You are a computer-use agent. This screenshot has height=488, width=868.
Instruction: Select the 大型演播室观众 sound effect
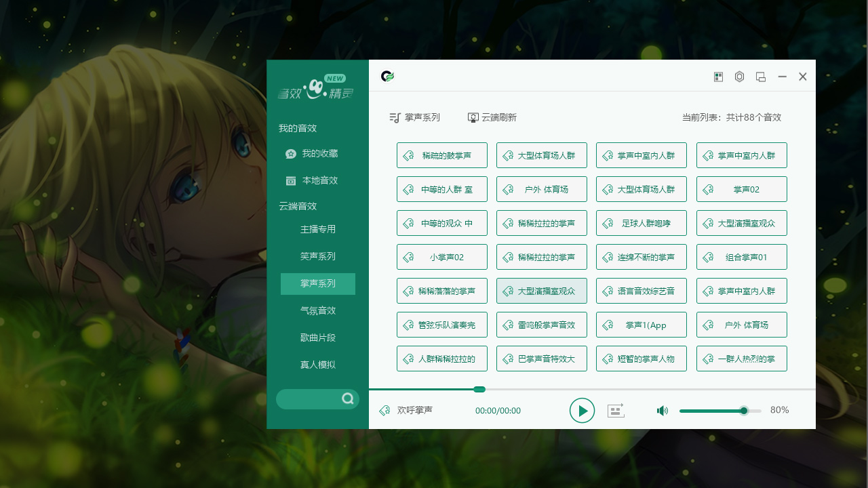pos(542,290)
